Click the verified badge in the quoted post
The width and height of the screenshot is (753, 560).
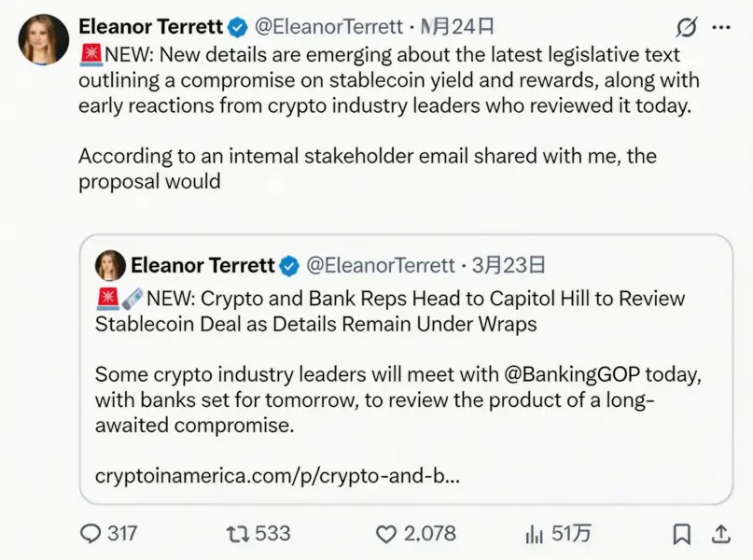tap(289, 266)
